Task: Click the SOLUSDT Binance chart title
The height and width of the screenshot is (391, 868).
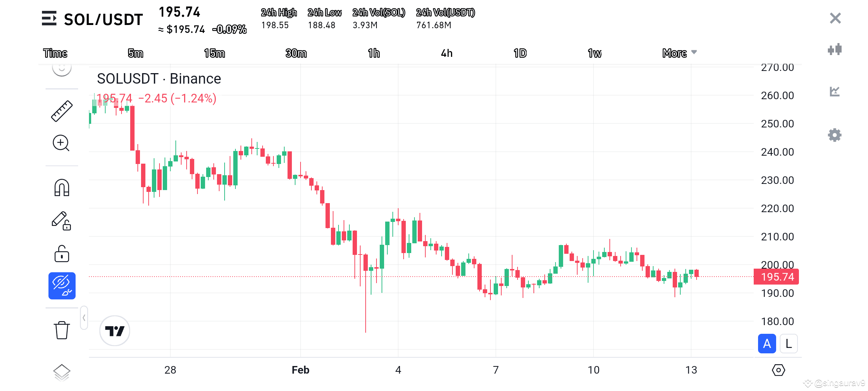Action: click(x=158, y=79)
